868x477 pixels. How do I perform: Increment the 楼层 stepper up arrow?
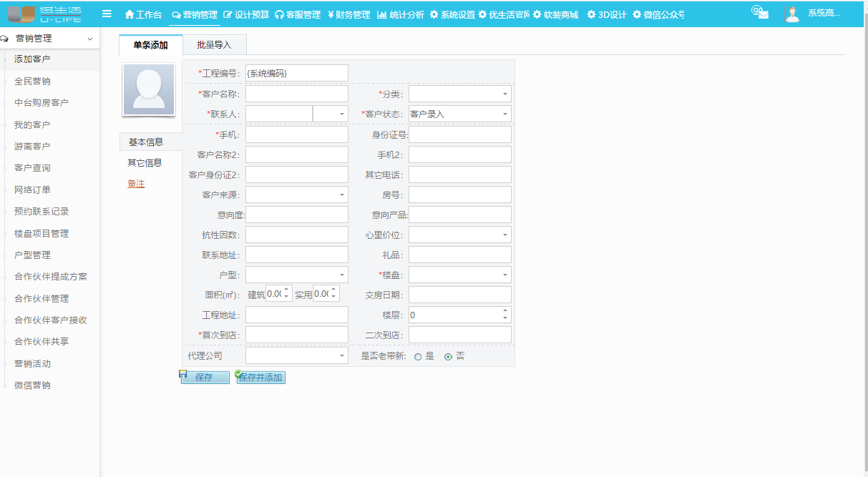pos(504,310)
